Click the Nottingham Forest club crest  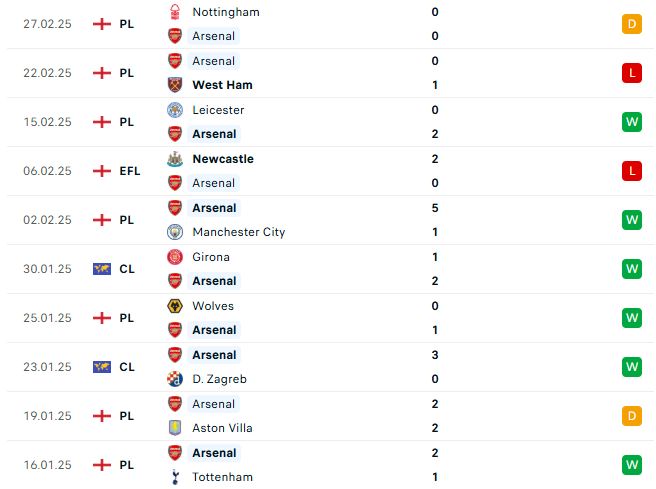click(175, 12)
